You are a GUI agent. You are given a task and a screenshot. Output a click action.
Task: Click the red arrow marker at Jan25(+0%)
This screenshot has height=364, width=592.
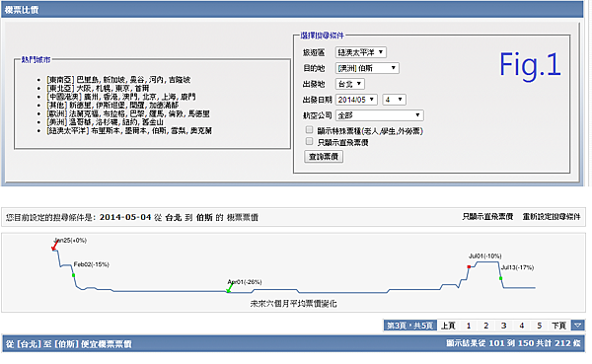pyautogui.click(x=54, y=246)
